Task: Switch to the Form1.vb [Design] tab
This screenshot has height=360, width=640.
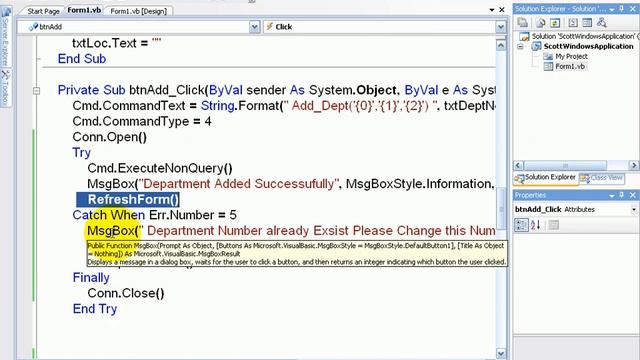Action: click(138, 11)
